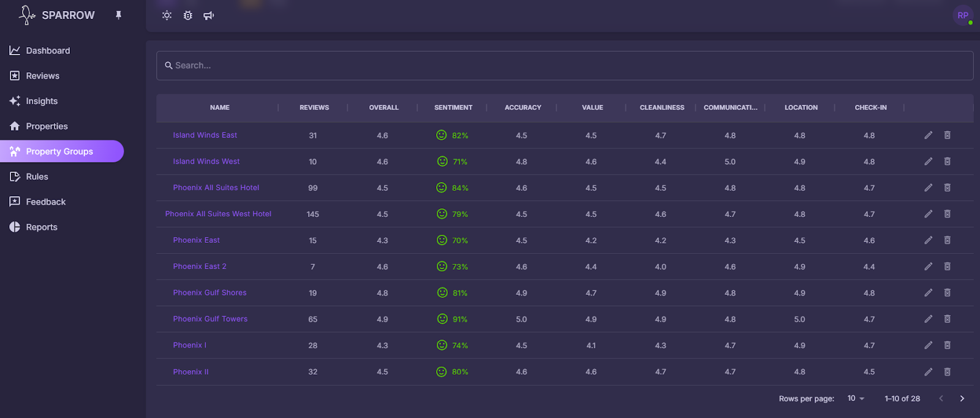Sort by Value column header

(x=592, y=107)
